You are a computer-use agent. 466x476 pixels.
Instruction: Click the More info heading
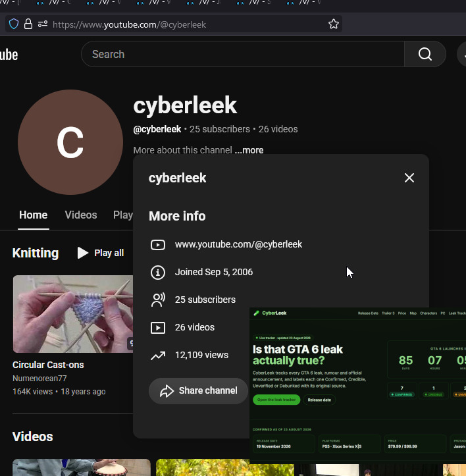pyautogui.click(x=177, y=216)
